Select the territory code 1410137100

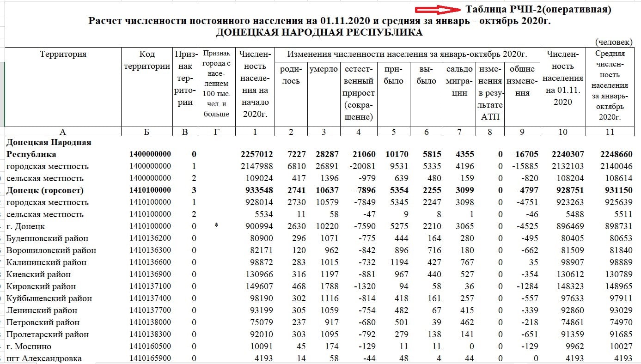(x=150, y=286)
